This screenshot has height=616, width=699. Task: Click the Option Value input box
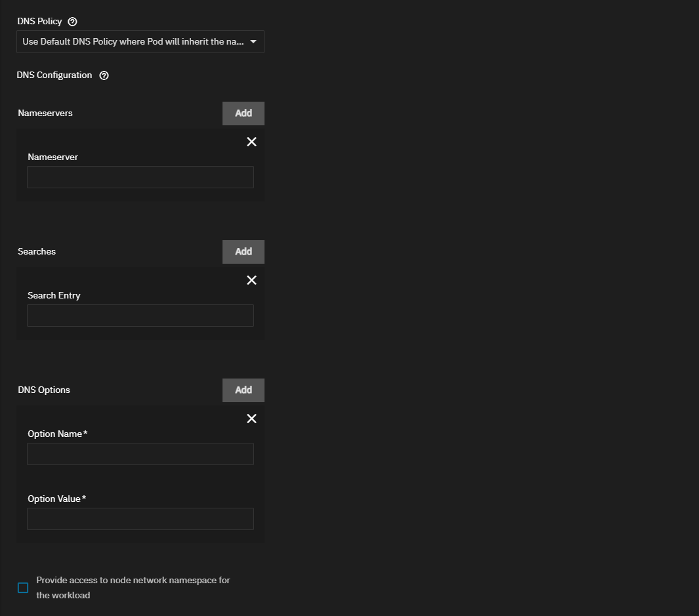(140, 518)
